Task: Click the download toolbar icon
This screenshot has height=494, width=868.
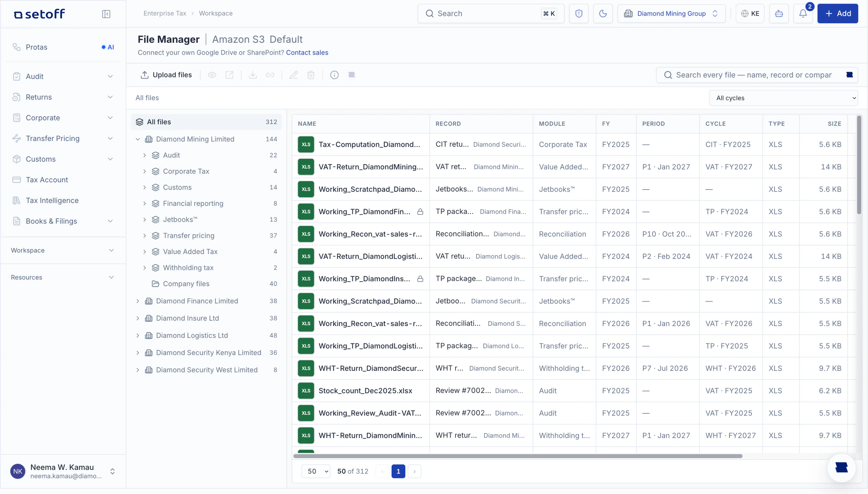Action: click(253, 75)
